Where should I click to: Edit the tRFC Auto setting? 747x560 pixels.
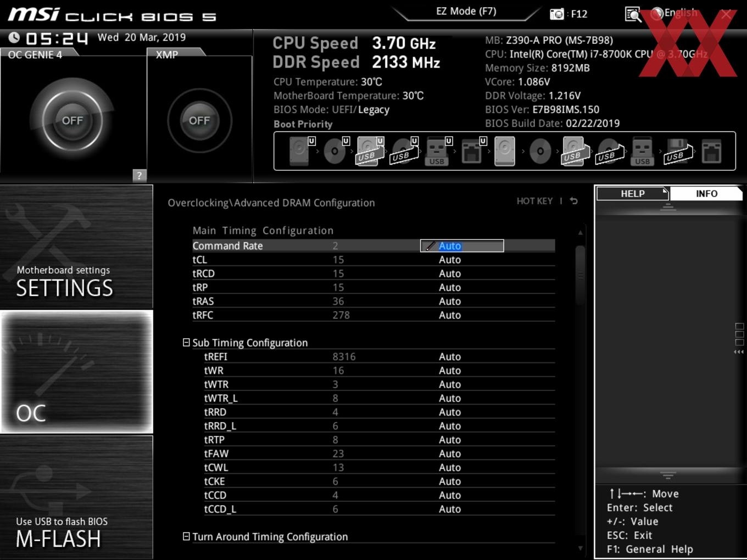[450, 315]
